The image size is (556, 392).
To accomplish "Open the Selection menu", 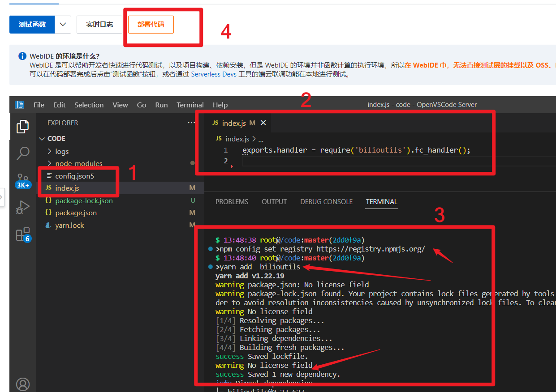I will 89,105.
